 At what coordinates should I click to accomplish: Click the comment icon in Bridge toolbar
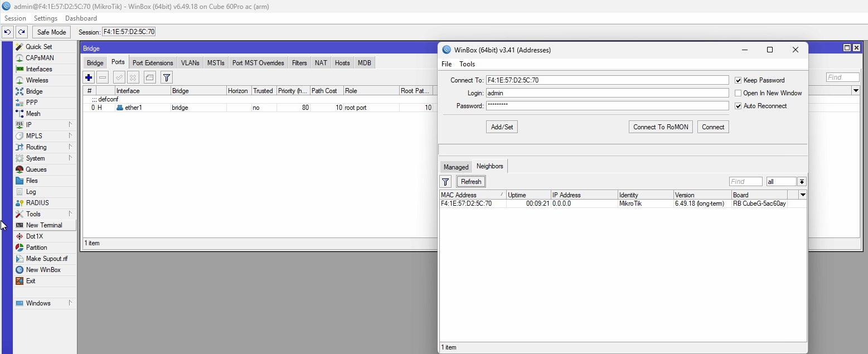tap(149, 77)
